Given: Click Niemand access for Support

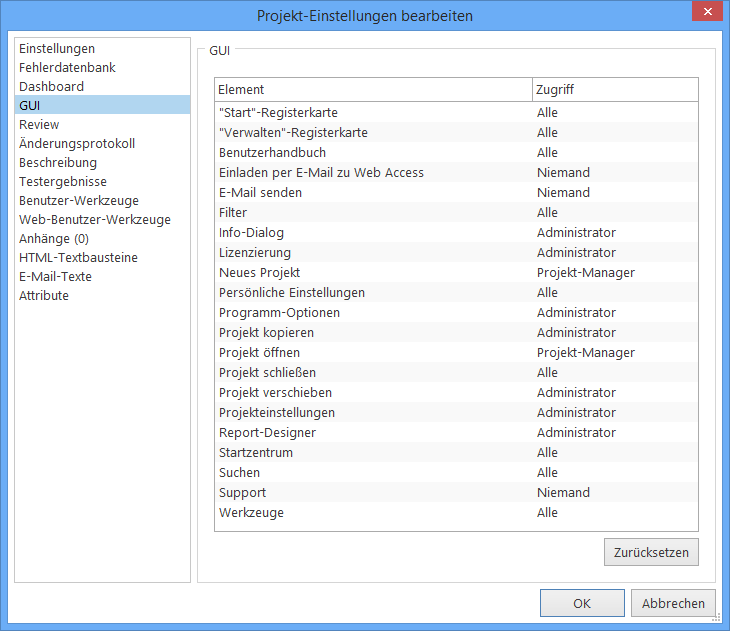Looking at the screenshot, I should click(x=563, y=493).
